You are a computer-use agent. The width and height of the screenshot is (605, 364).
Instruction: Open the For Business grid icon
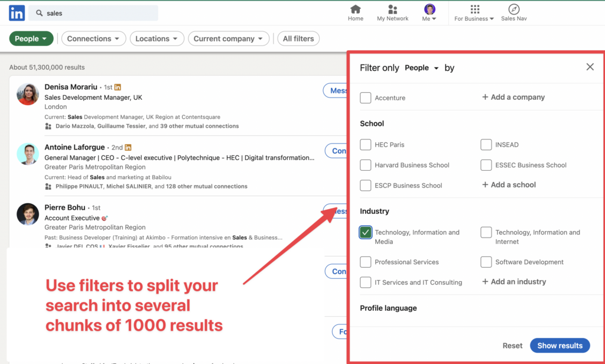tap(475, 9)
